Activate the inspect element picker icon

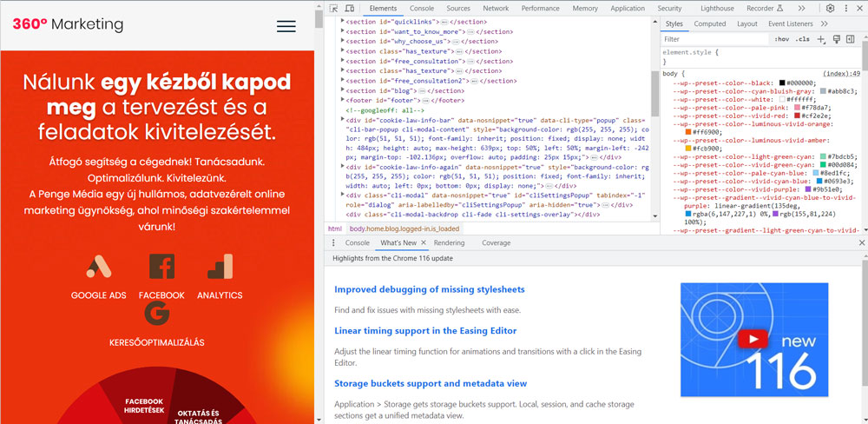[333, 9]
